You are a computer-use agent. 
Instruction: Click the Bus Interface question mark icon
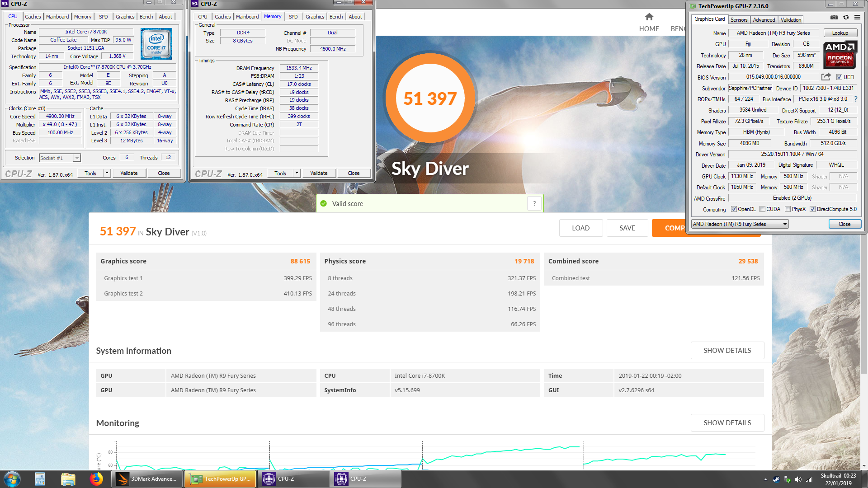point(856,99)
